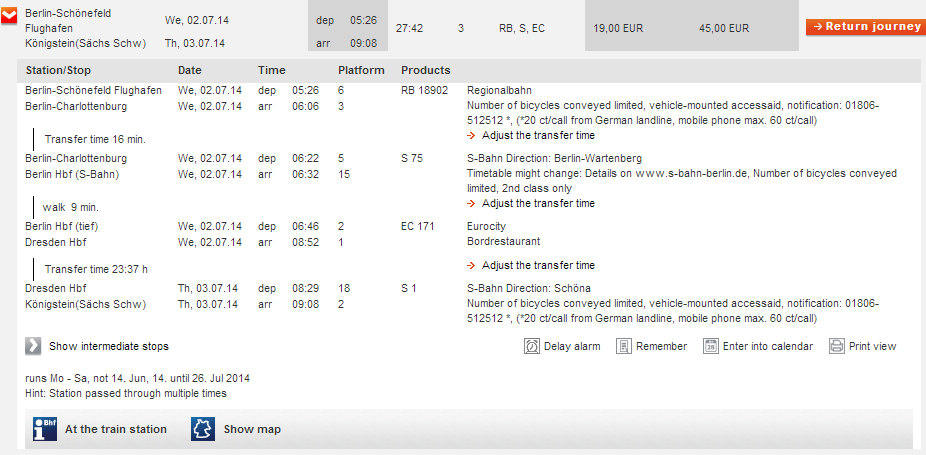The width and height of the screenshot is (926, 455).
Task: Click the walk 9 min. text
Action: click(x=71, y=207)
